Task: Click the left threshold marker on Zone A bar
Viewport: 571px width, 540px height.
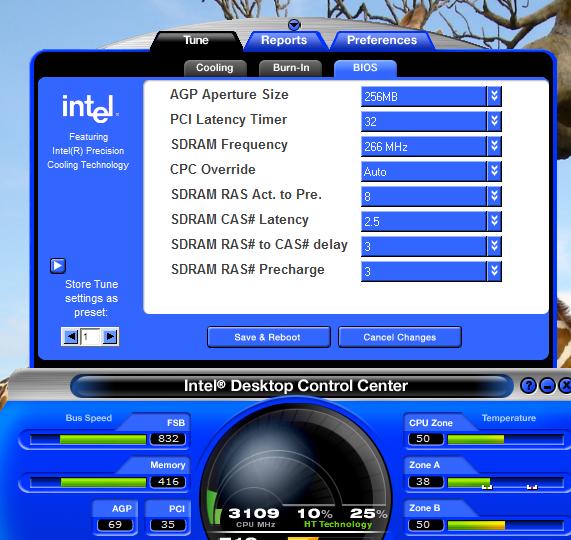Action: pos(487,486)
